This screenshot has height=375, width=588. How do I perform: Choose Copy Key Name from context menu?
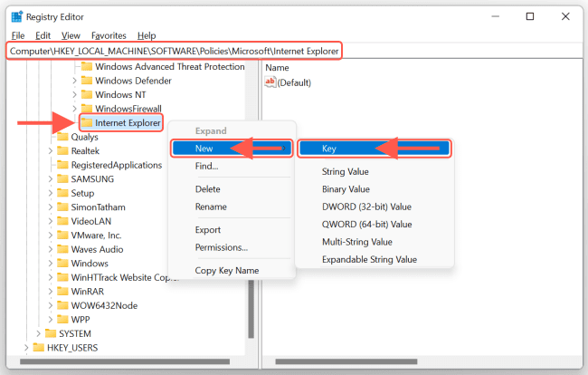coord(226,270)
